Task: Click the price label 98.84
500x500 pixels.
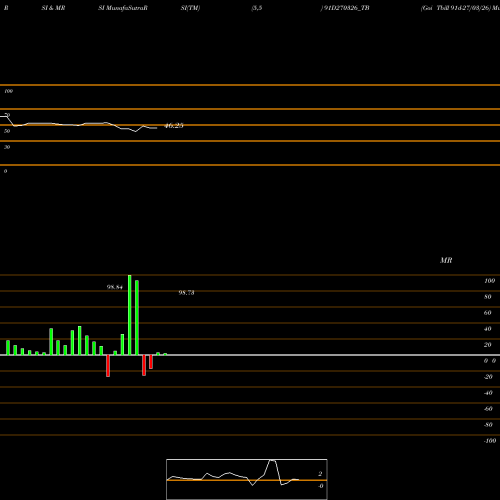Action: pyautogui.click(x=115, y=287)
